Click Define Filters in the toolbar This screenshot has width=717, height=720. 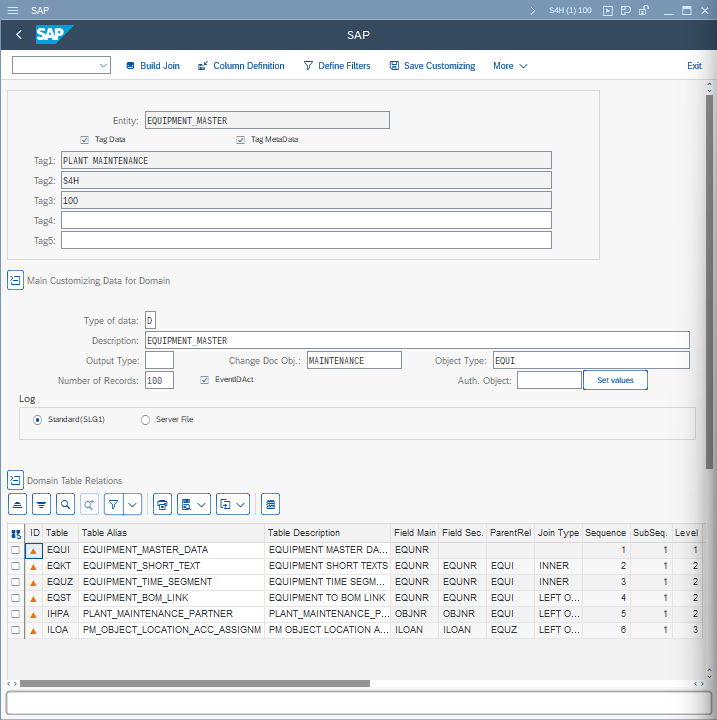click(x=336, y=66)
